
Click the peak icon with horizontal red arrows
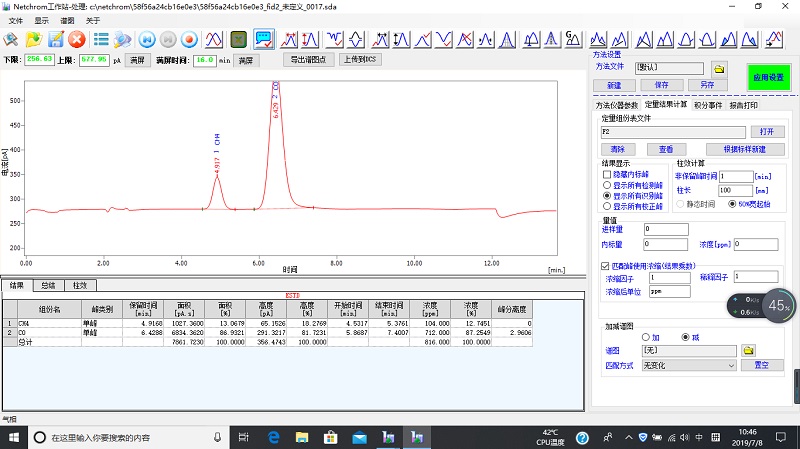289,39
